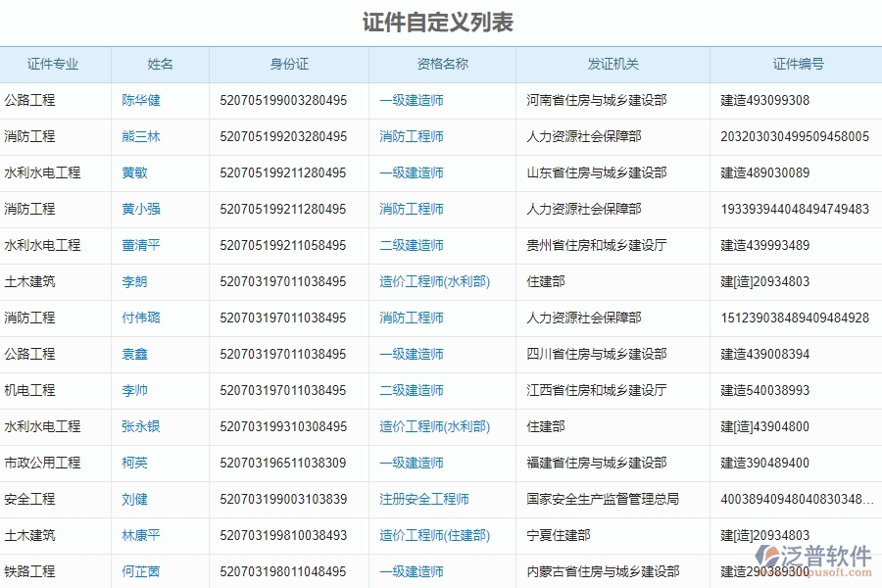
Task: Select the 证件编号 column header
Action: [796, 64]
